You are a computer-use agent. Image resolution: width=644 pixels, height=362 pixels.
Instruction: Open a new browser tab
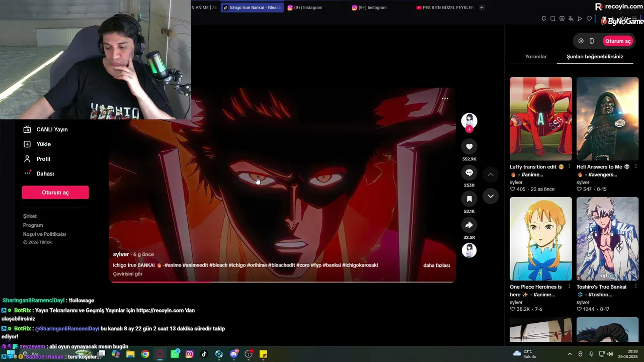pyautogui.click(x=481, y=8)
